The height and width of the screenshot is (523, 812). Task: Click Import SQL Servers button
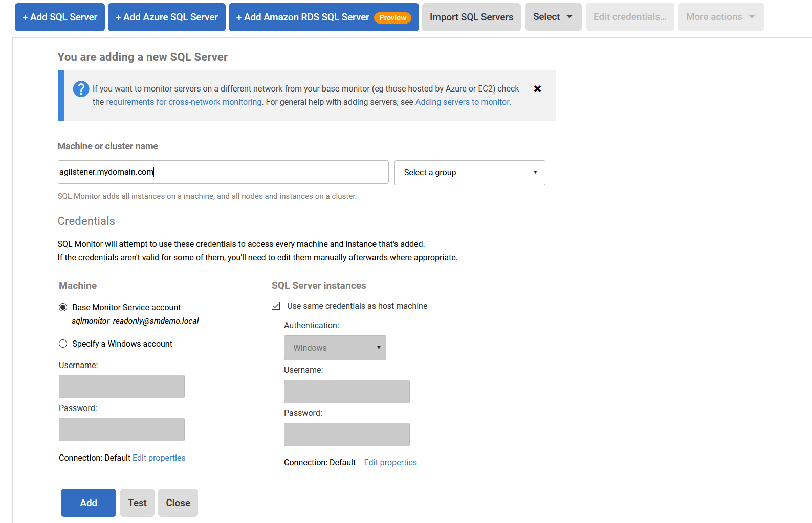pos(471,17)
